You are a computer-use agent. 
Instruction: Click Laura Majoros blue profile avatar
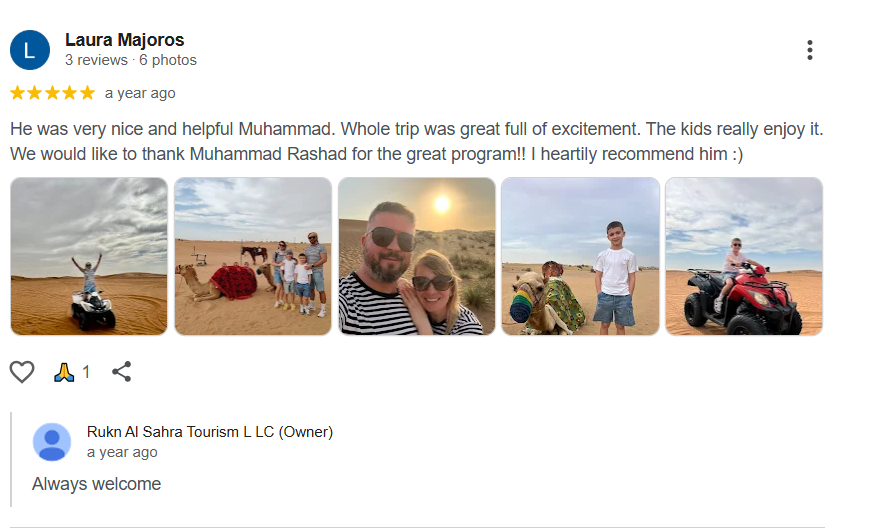coord(30,50)
